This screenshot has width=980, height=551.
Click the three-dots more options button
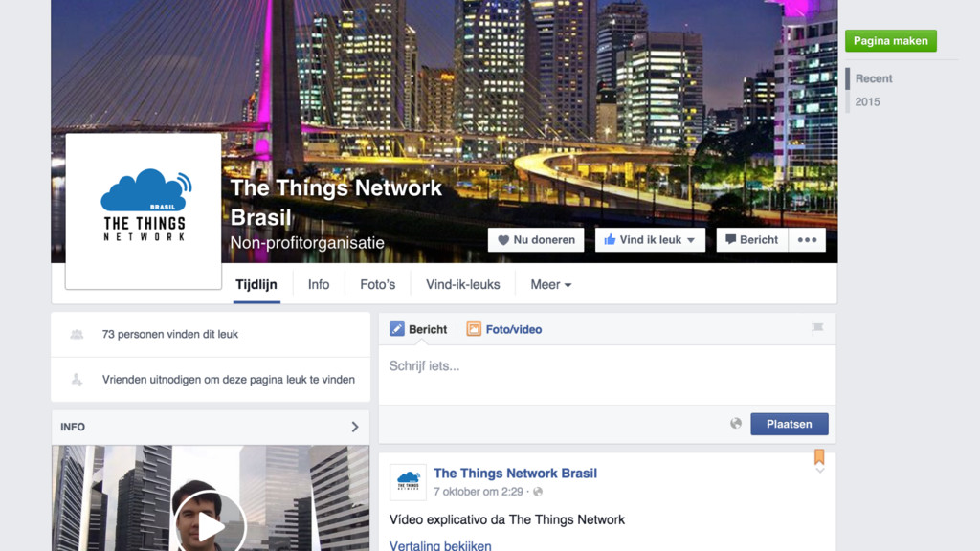tap(807, 240)
